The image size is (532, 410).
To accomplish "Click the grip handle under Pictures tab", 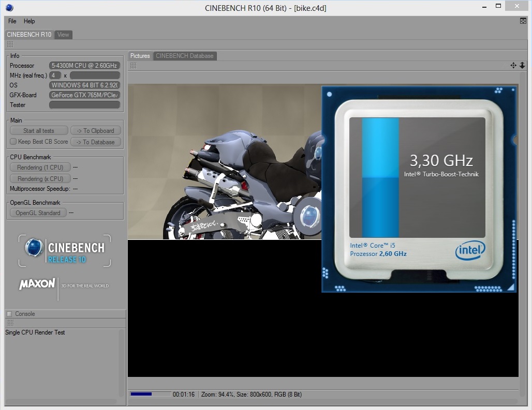I will [134, 65].
